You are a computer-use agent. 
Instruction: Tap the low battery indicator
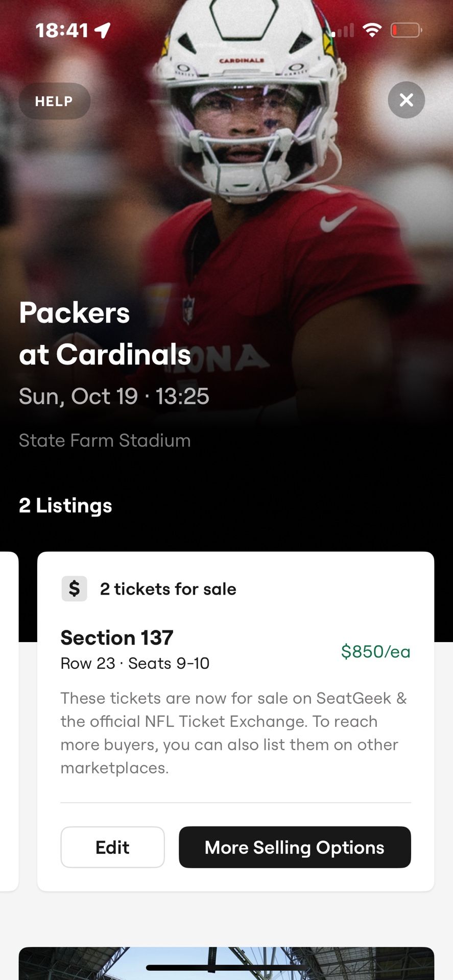pyautogui.click(x=406, y=30)
